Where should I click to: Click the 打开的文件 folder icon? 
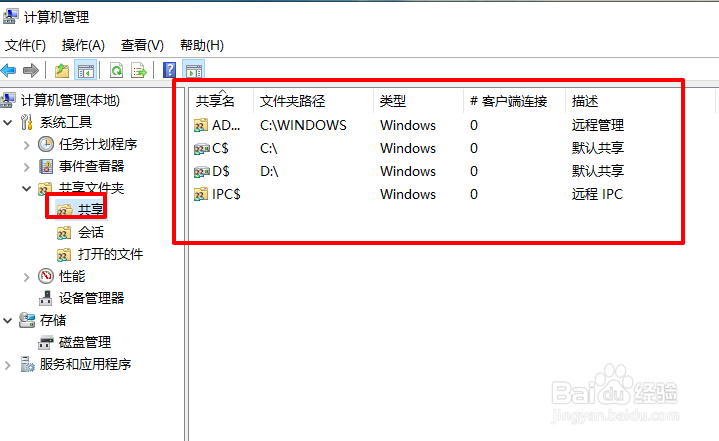pos(64,254)
